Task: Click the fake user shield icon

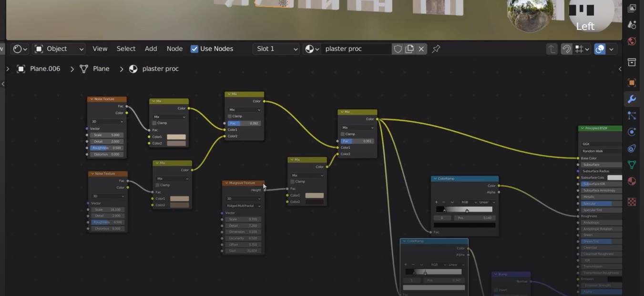Action: pyautogui.click(x=398, y=49)
